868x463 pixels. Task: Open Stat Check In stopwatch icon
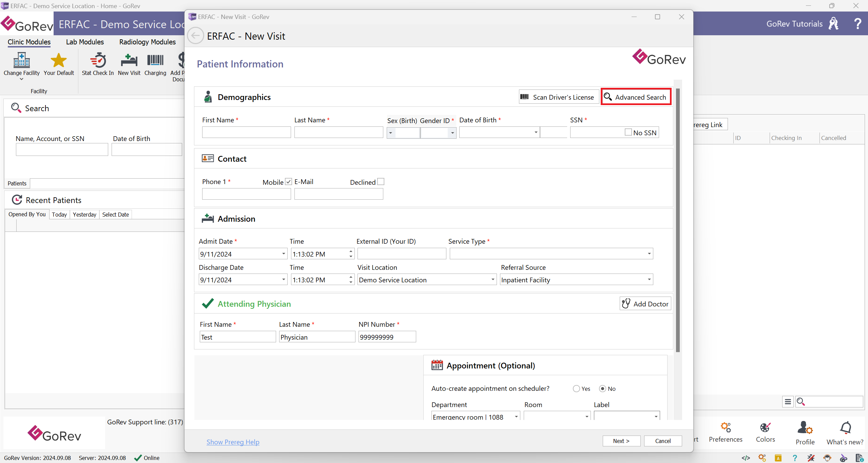(98, 60)
